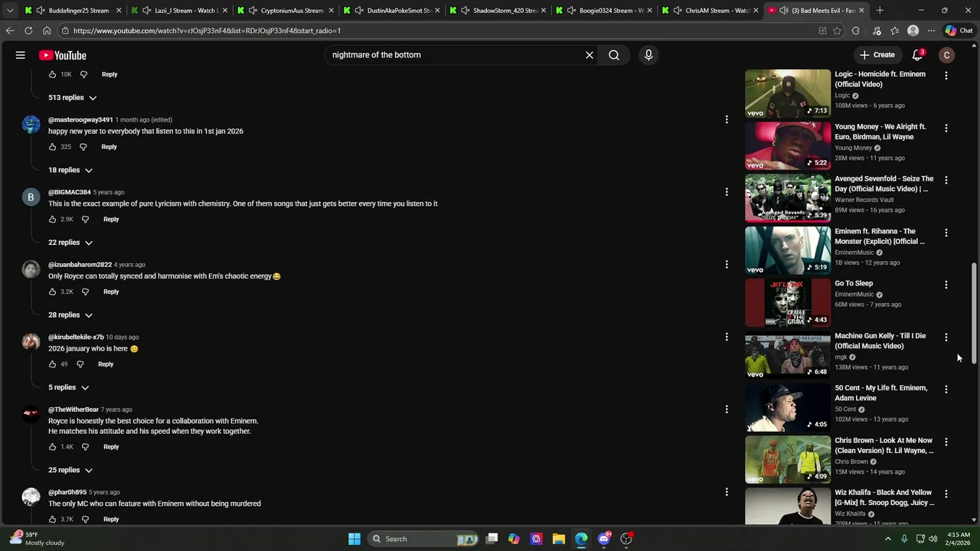Open more options for Logic Homicide video
The height and width of the screenshot is (551, 980).
(946, 76)
